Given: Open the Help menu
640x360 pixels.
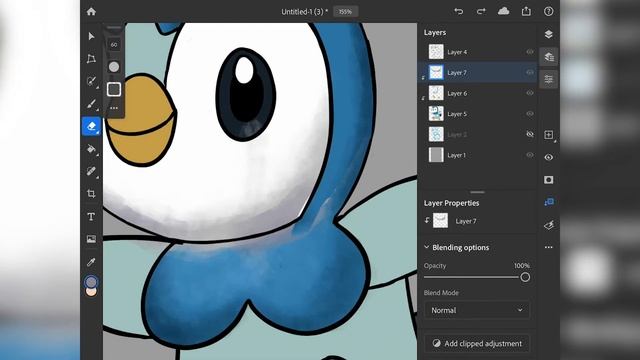Looking at the screenshot, I should click(549, 11).
